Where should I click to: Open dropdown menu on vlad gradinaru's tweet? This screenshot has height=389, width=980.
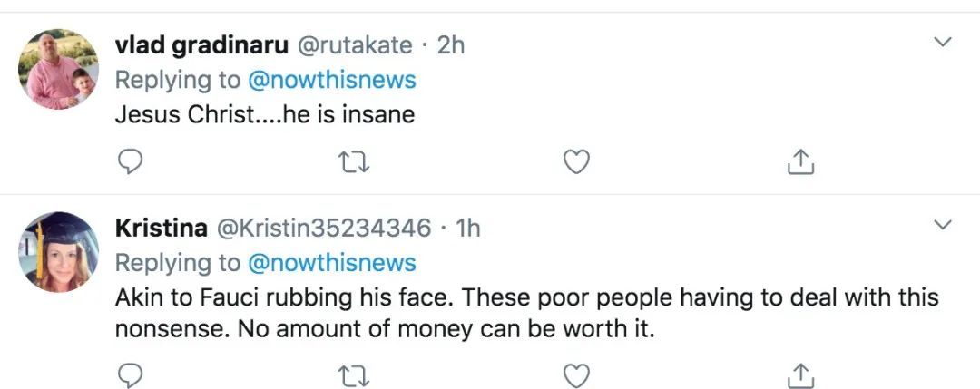coord(943,42)
